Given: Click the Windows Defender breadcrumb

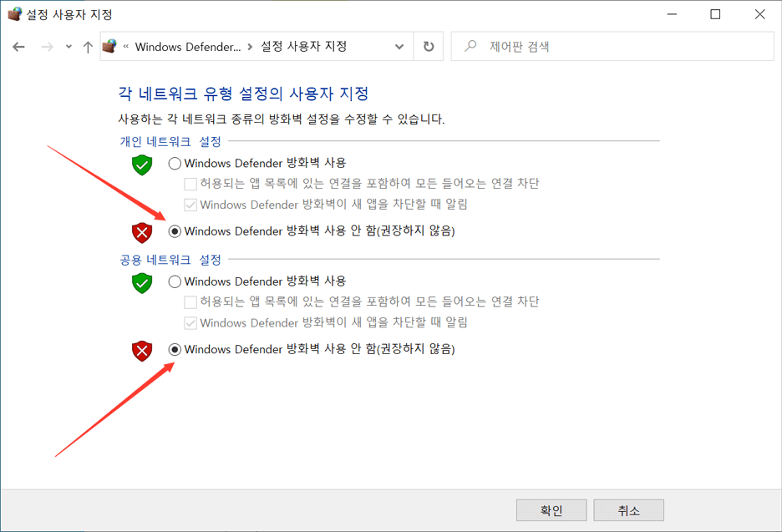Looking at the screenshot, I should [187, 47].
